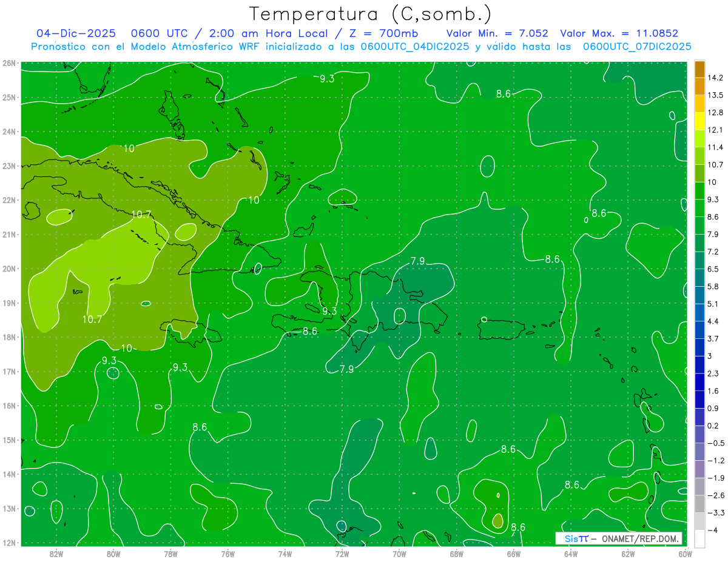Image resolution: width=728 pixels, height=562 pixels.
Task: Click the 66W longitude axis label
Action: coord(513,554)
